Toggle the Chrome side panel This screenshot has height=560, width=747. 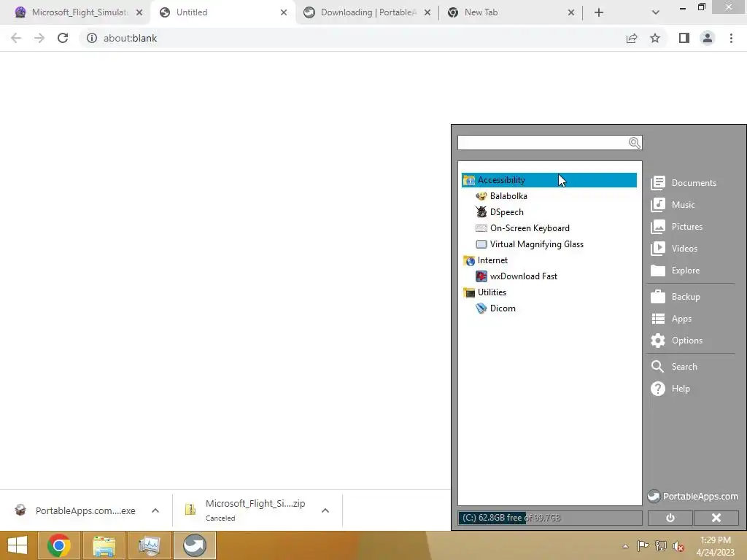pyautogui.click(x=684, y=38)
